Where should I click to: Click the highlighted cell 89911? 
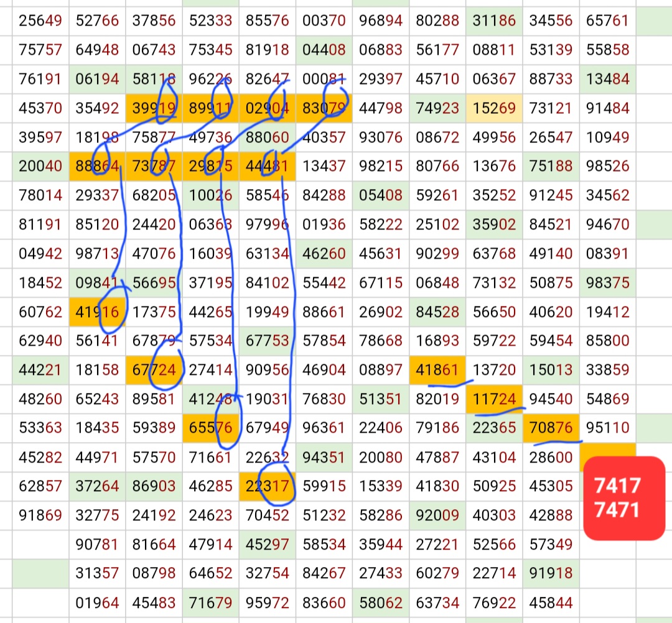pyautogui.click(x=210, y=108)
